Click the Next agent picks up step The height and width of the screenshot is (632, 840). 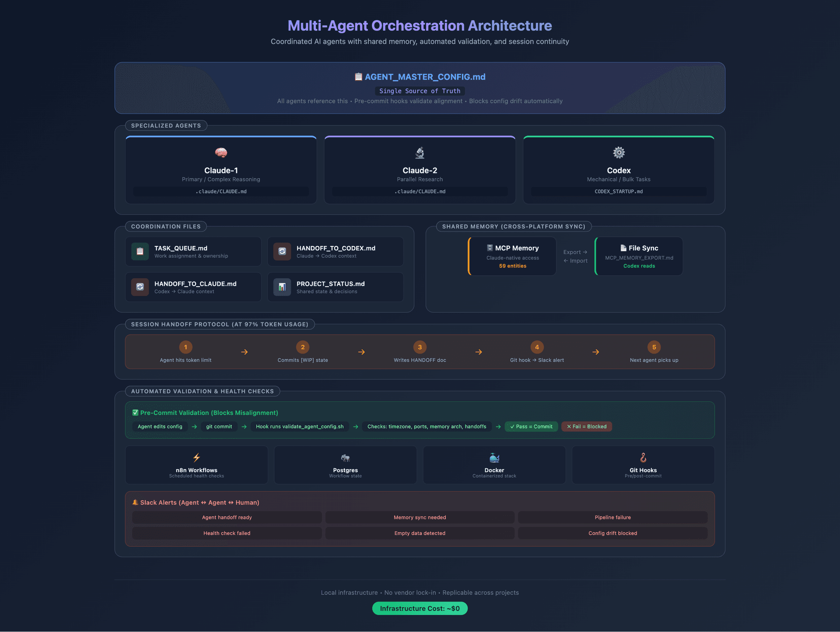click(x=654, y=352)
